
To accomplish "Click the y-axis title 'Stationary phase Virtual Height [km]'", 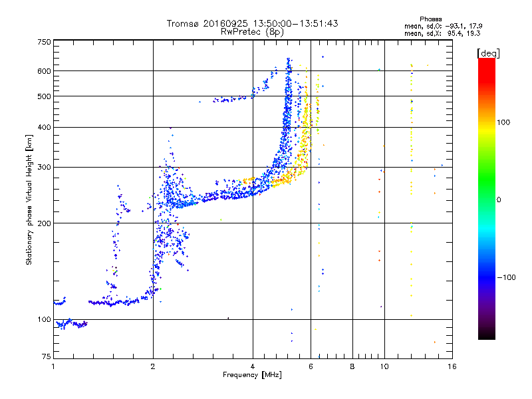I will pyautogui.click(x=29, y=200).
